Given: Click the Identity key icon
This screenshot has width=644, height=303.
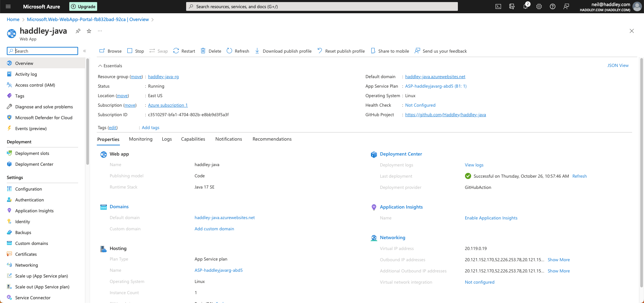Looking at the screenshot, I should pyautogui.click(x=10, y=221).
